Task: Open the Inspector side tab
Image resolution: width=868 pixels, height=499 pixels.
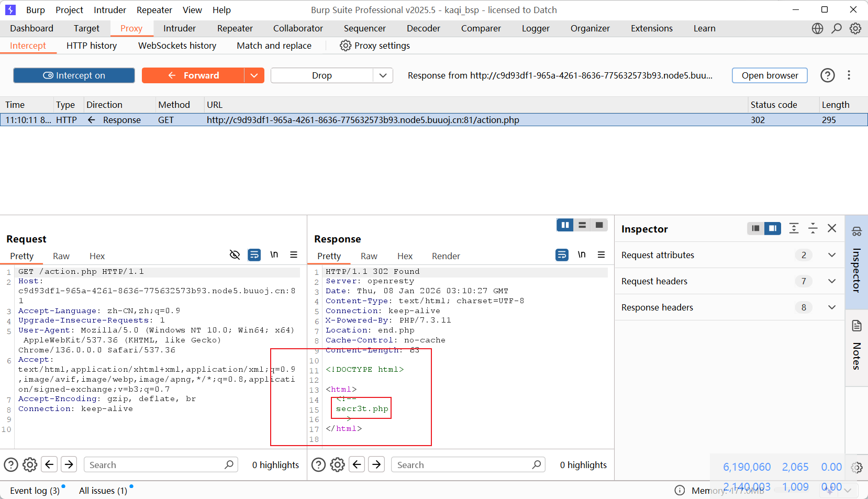Action: (x=856, y=262)
